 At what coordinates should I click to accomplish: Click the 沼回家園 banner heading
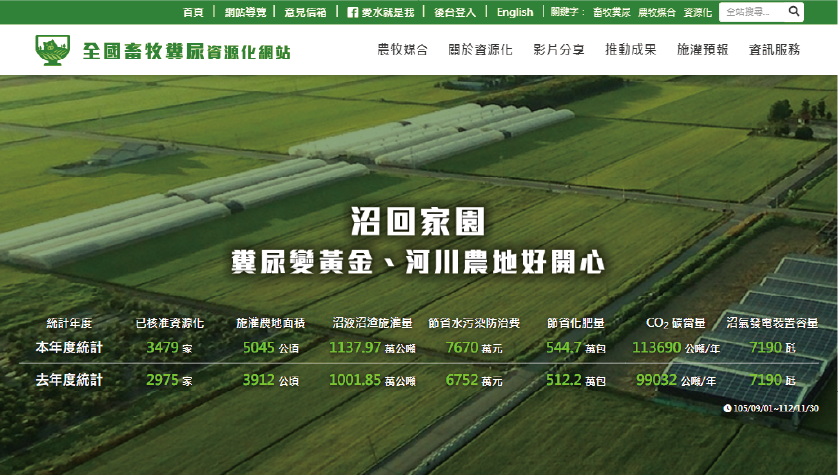tap(418, 221)
